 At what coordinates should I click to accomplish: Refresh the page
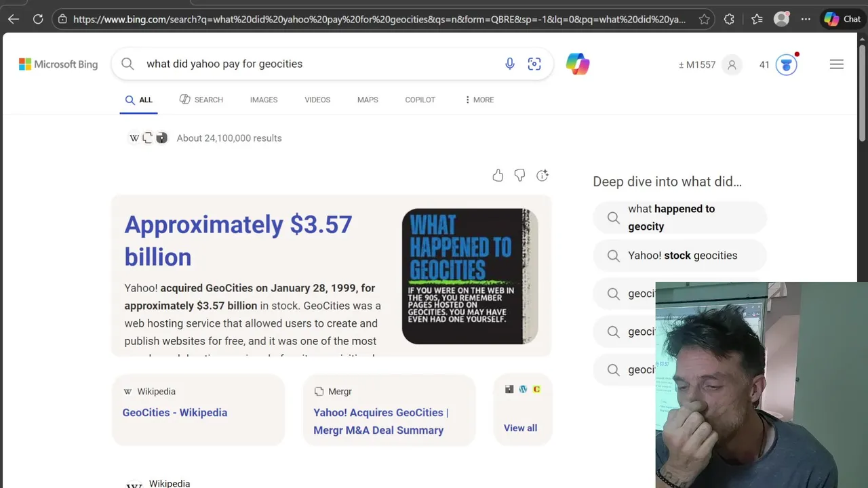(x=38, y=19)
